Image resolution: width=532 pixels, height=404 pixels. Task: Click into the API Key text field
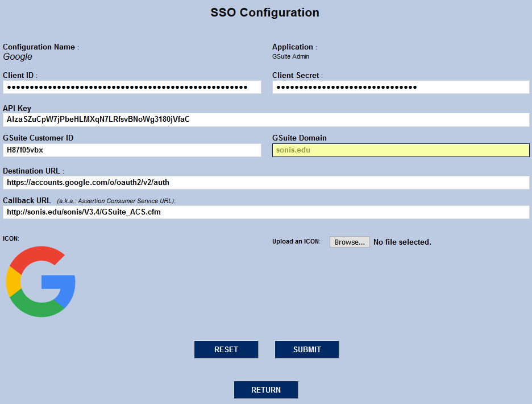click(266, 119)
